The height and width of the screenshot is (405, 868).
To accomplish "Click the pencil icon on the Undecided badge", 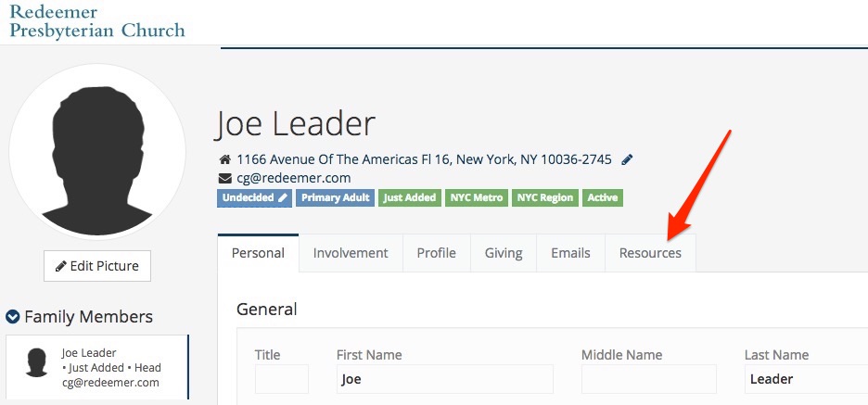I will 282,197.
